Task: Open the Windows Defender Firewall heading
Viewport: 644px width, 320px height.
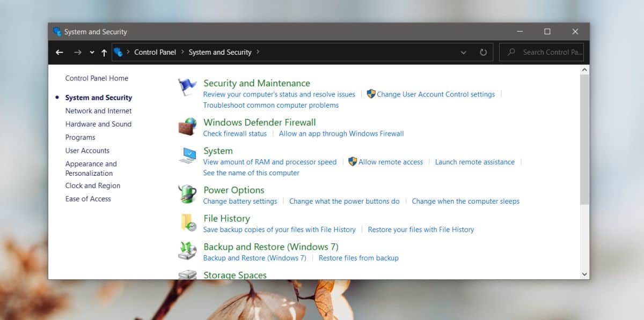Action: [x=259, y=122]
